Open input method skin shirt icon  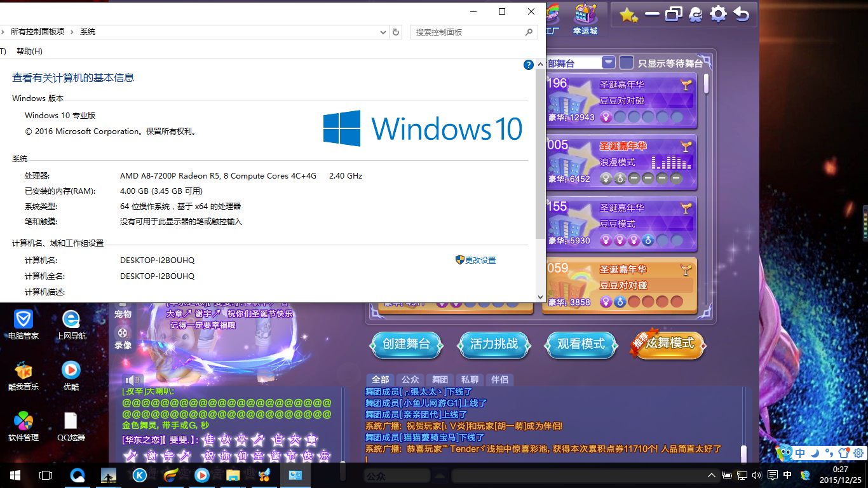click(844, 453)
